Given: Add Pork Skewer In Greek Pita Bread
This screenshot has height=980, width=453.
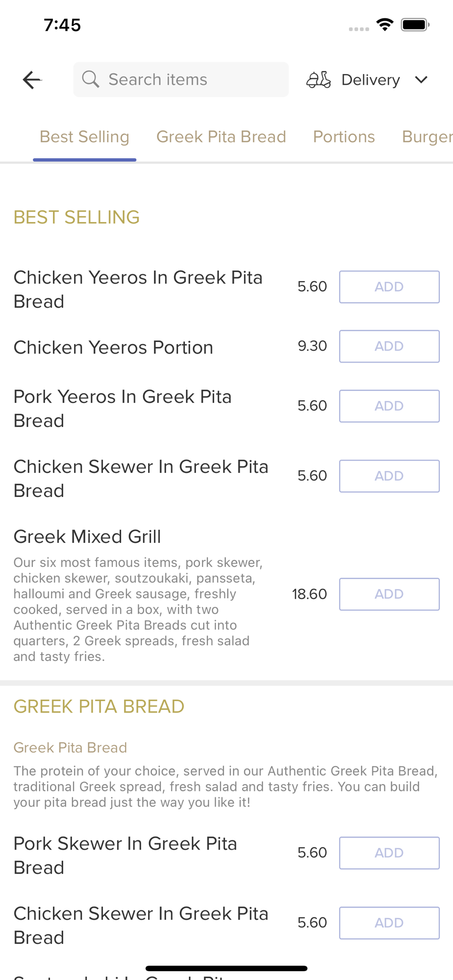Looking at the screenshot, I should pyautogui.click(x=389, y=853).
